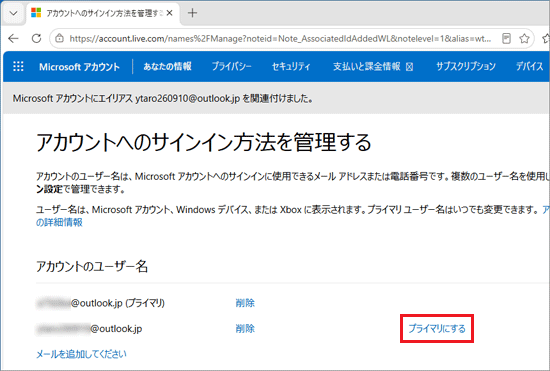This screenshot has width=550, height=371.
Task: Open the reader view icon in address bar
Action: tap(506, 38)
